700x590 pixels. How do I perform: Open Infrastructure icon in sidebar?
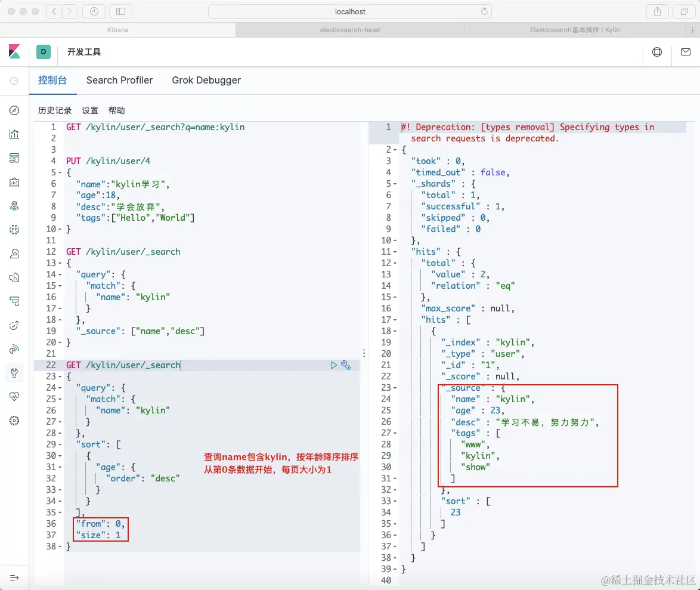point(14,254)
